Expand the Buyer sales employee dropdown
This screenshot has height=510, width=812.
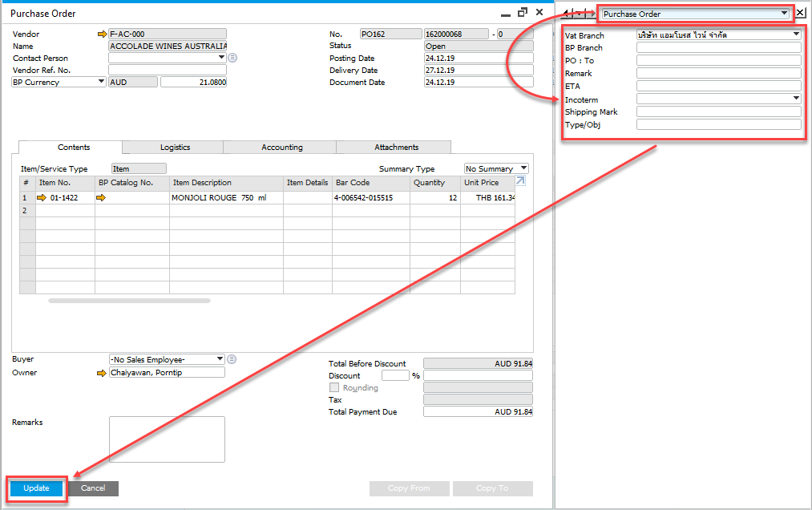pyautogui.click(x=220, y=359)
